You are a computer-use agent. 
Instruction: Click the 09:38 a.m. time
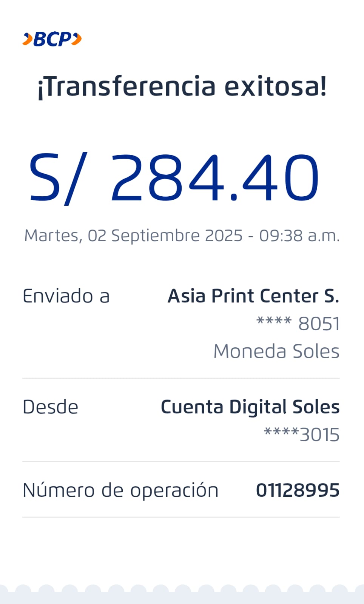click(299, 236)
